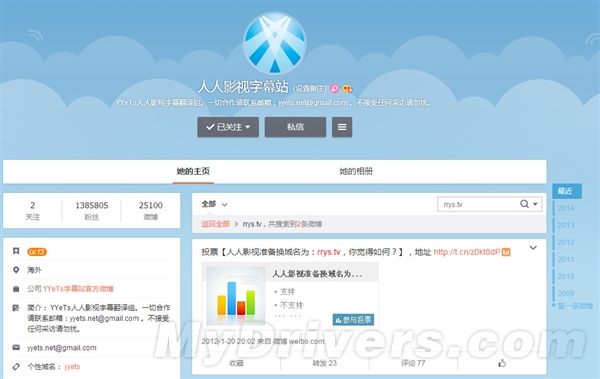Click the profile avatar logo
Image resolution: width=600 pixels, height=379 pixels.
[x=274, y=42]
